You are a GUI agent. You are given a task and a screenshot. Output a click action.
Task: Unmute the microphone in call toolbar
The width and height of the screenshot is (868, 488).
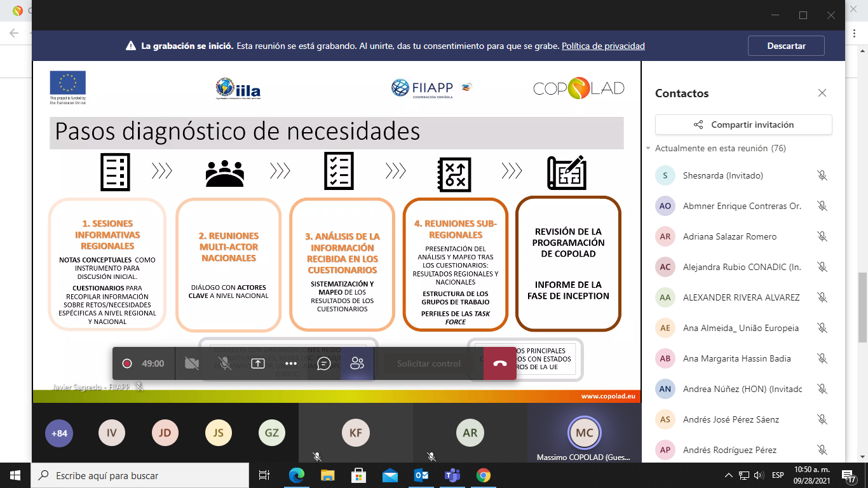[x=224, y=363]
